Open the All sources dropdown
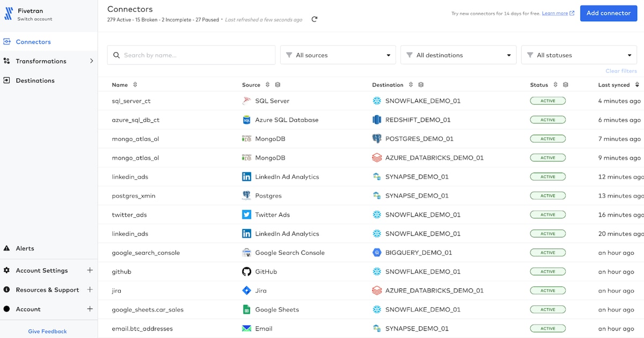The height and width of the screenshot is (338, 644). click(x=338, y=55)
